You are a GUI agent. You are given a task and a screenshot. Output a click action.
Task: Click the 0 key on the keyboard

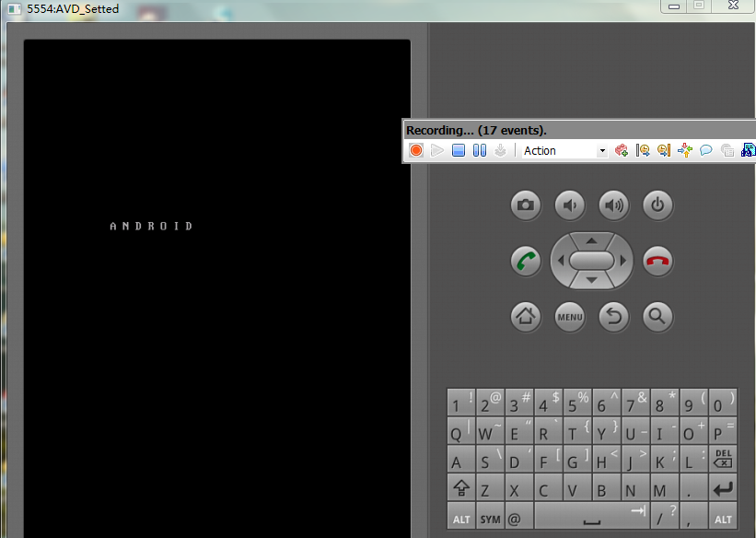pyautogui.click(x=723, y=403)
